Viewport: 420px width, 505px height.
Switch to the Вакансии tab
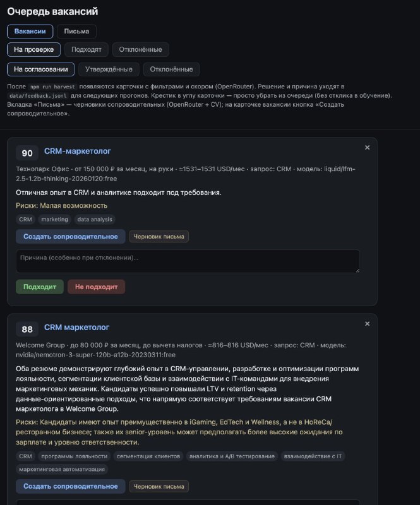pos(30,31)
